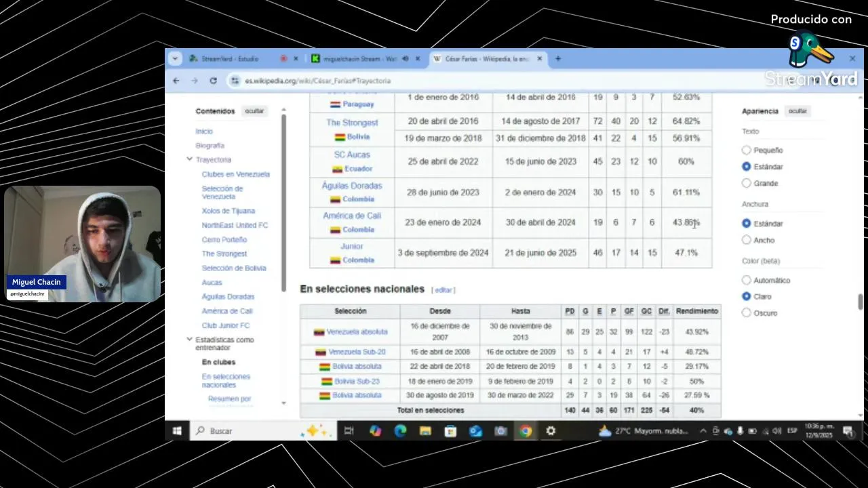The image size is (868, 488).
Task: Go to Clubes en Venezuela section
Action: click(235, 174)
